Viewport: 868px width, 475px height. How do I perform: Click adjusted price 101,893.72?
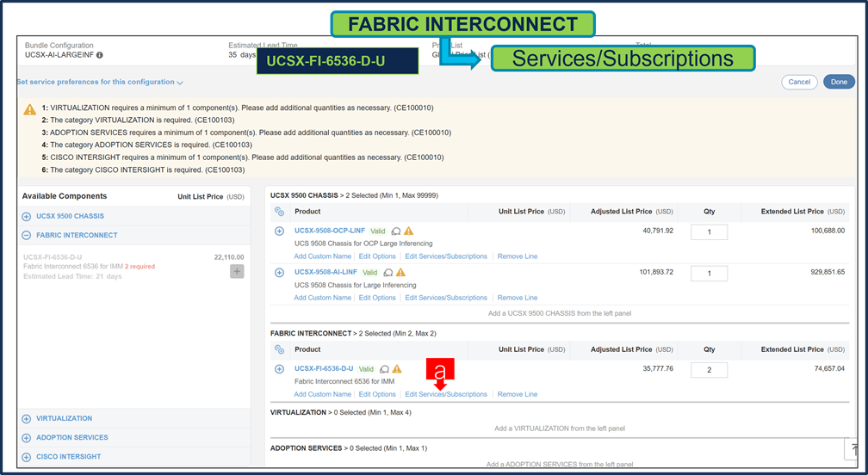point(656,272)
